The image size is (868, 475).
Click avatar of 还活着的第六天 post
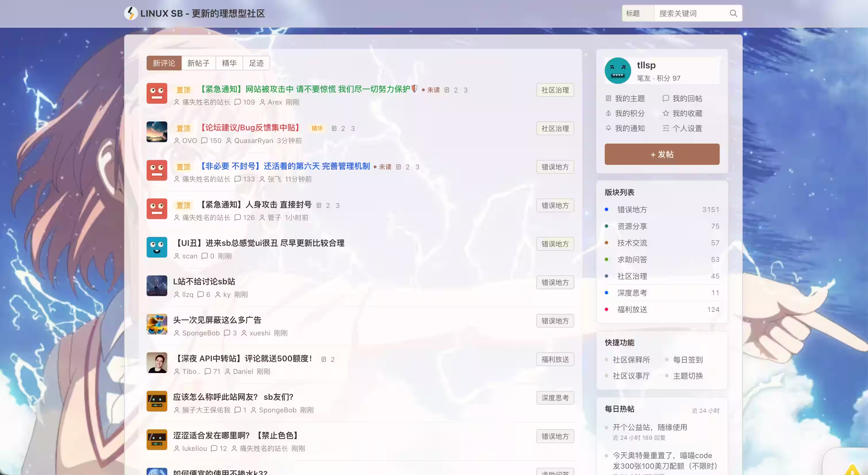click(157, 170)
